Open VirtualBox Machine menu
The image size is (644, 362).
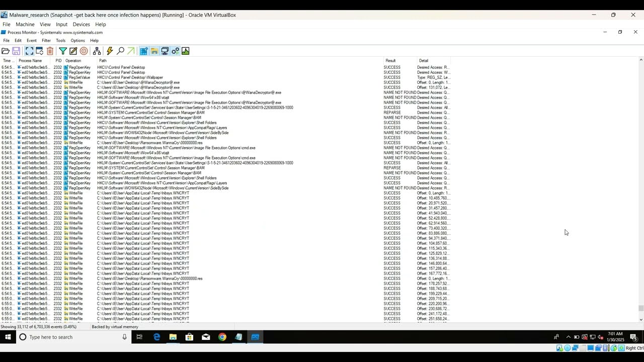coord(25,24)
